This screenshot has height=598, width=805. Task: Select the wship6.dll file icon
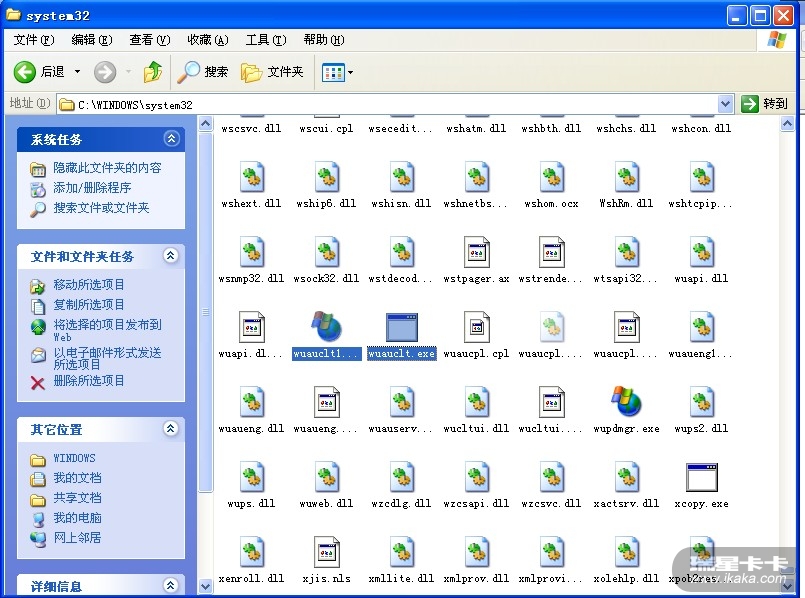(327, 177)
